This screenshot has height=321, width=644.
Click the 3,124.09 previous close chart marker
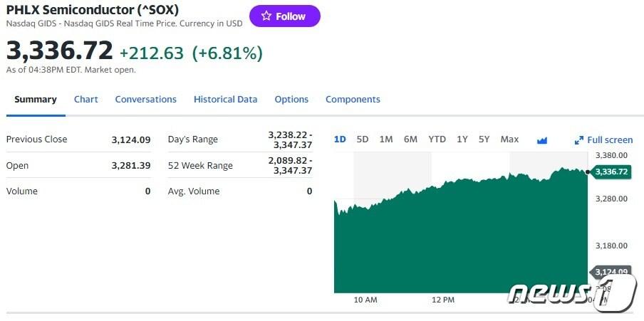(611, 272)
